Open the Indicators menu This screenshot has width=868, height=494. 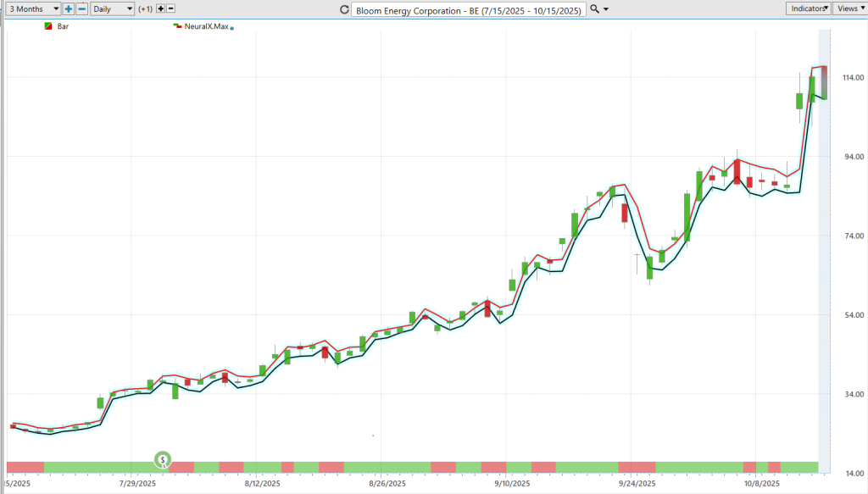808,8
